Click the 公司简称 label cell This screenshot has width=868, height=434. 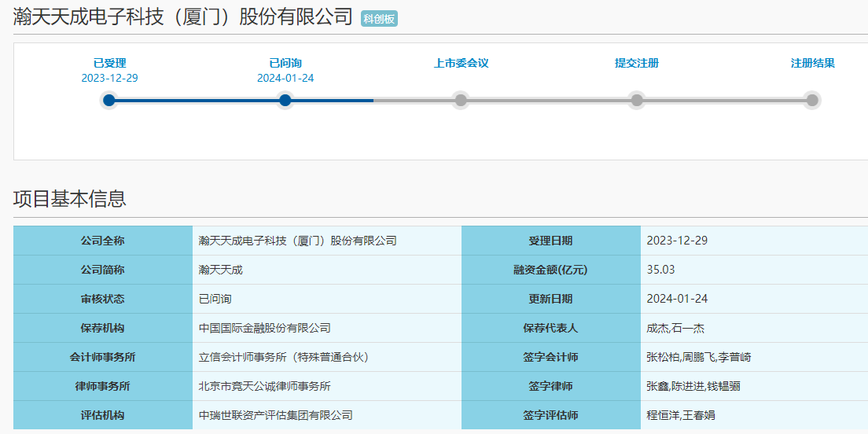point(103,270)
